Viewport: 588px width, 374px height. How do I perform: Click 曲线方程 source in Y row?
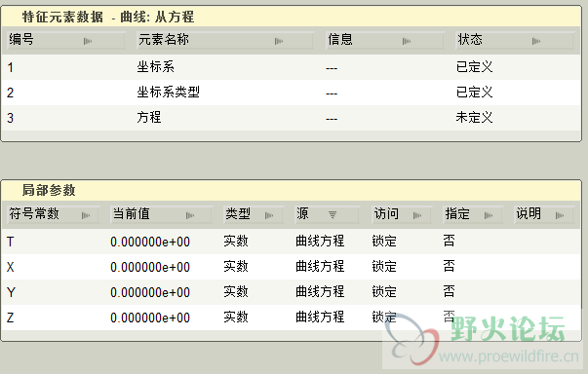pos(320,291)
